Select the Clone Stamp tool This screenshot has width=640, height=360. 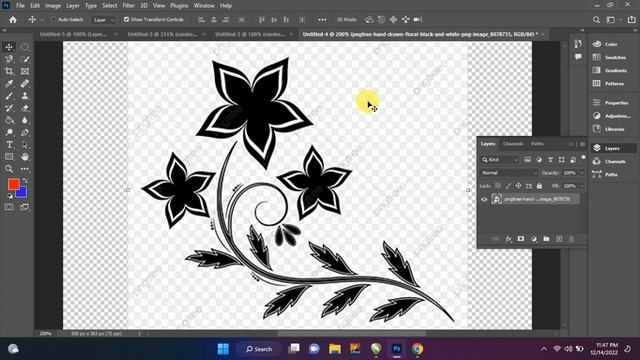click(24, 96)
